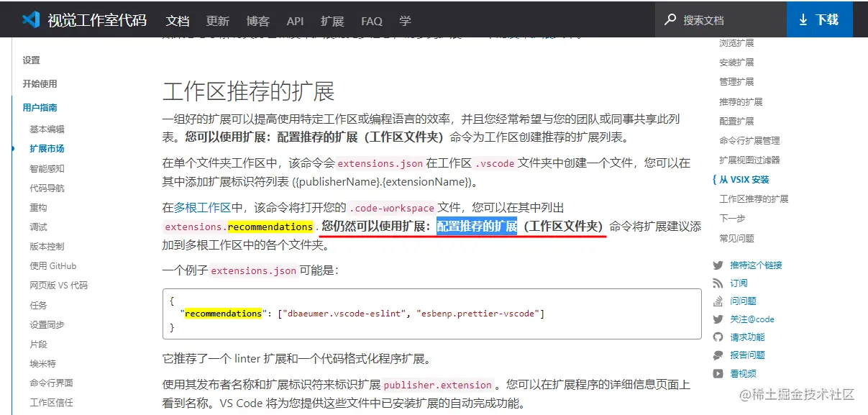Open the FAQ nav menu item

(372, 21)
